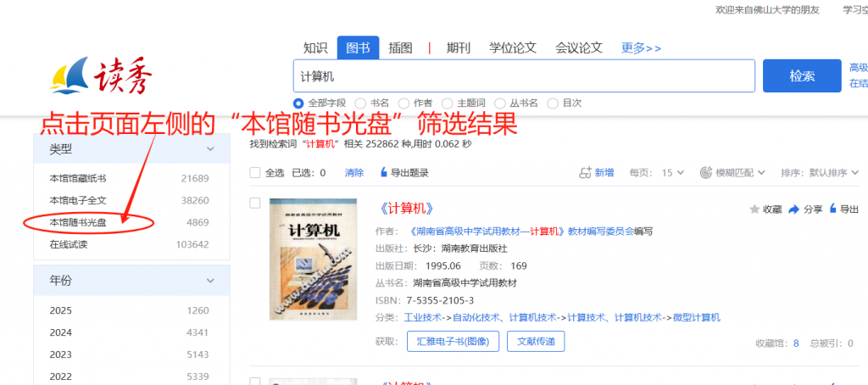Click the 新增 add icon
868x385 pixels.
coord(585,173)
